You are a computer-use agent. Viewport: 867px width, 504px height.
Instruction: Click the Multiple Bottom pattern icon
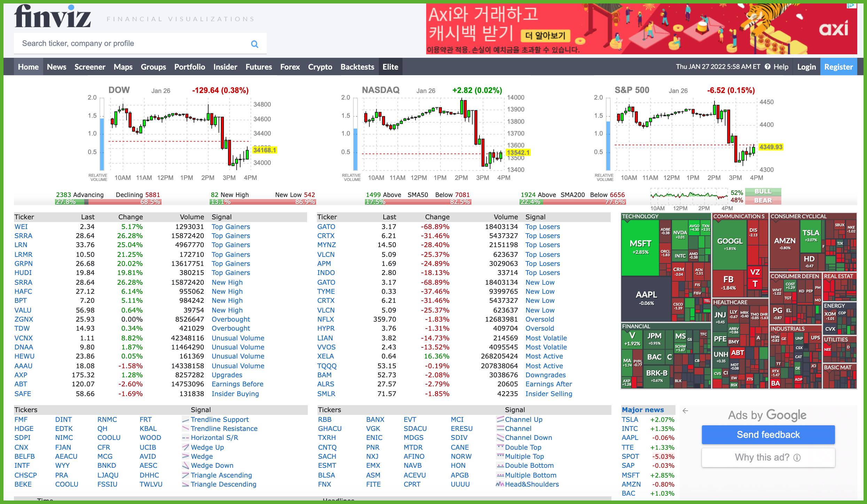pyautogui.click(x=500, y=475)
